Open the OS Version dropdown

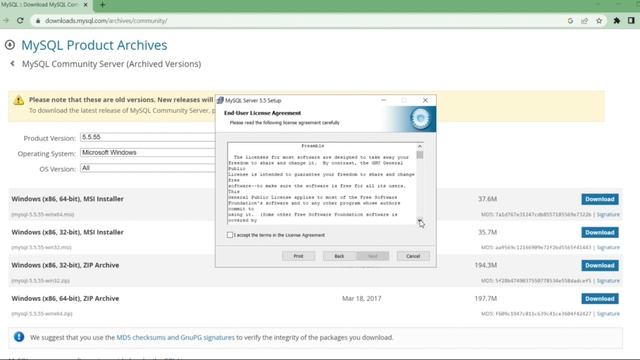click(x=148, y=168)
